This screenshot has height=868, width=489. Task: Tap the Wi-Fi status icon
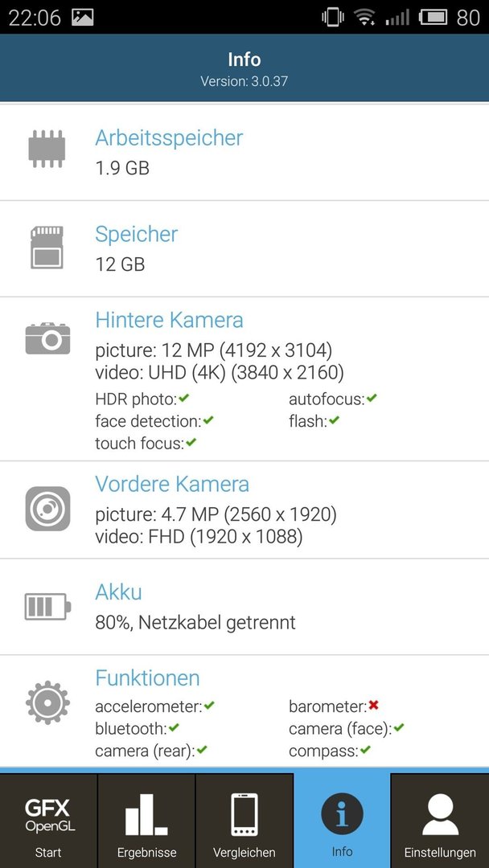click(364, 18)
